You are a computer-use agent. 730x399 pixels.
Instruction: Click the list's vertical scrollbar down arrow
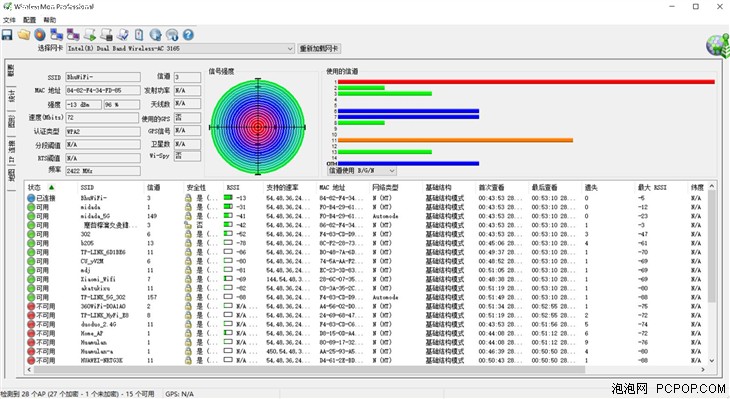point(712,360)
